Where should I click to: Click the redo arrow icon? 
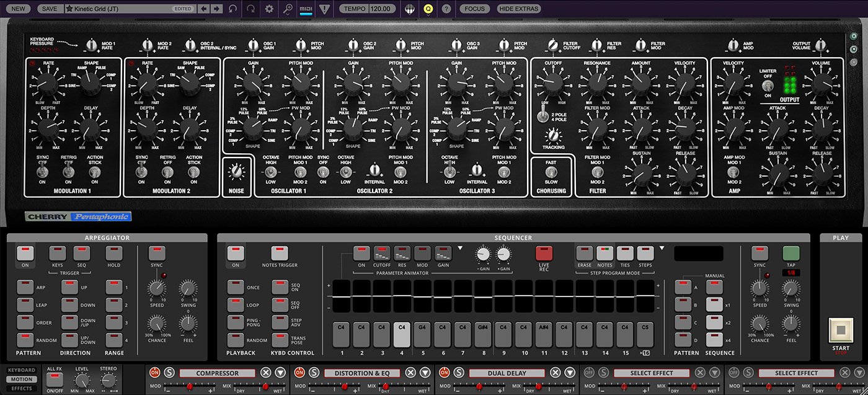(x=251, y=9)
